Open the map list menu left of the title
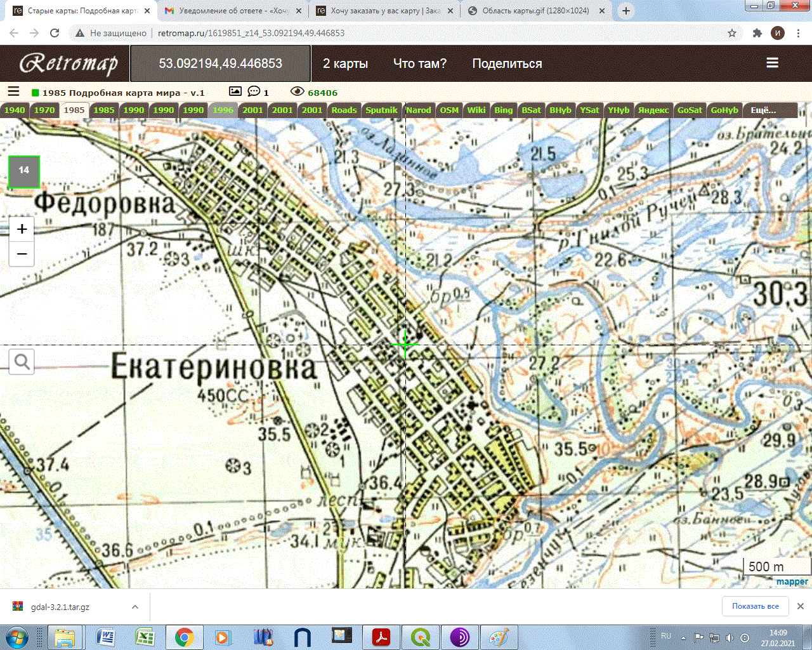The image size is (812, 650). click(13, 92)
